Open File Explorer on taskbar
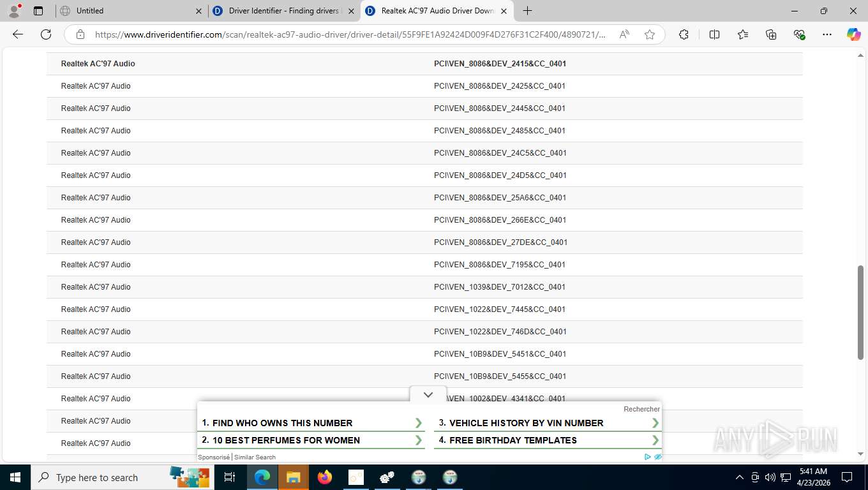 coord(294,477)
